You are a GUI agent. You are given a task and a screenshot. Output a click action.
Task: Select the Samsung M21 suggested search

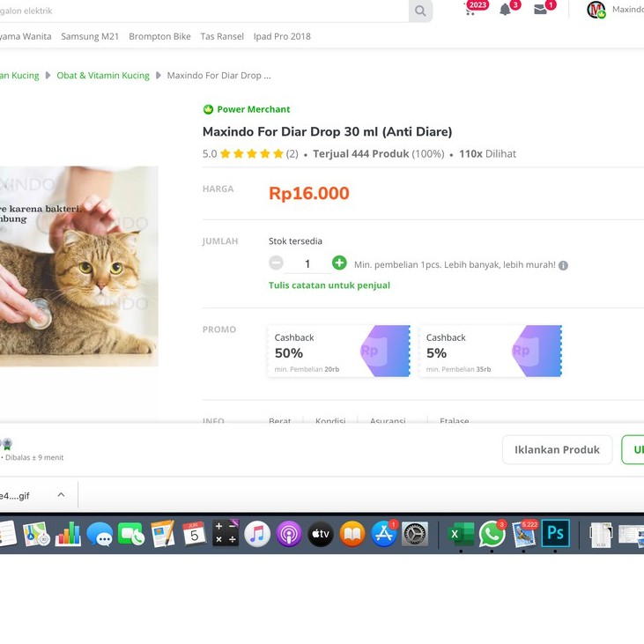tap(90, 36)
